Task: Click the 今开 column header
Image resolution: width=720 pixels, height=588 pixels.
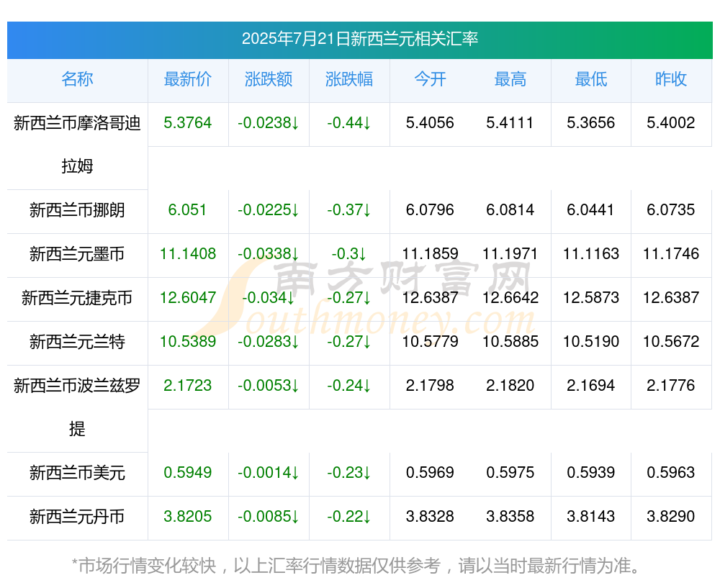Action: tap(430, 79)
